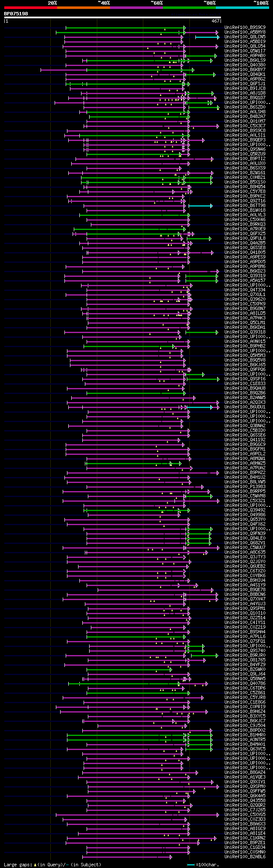Click the cyan alignment segment in the B6TT98 row
This screenshot has height=868, width=273.
[200, 206]
